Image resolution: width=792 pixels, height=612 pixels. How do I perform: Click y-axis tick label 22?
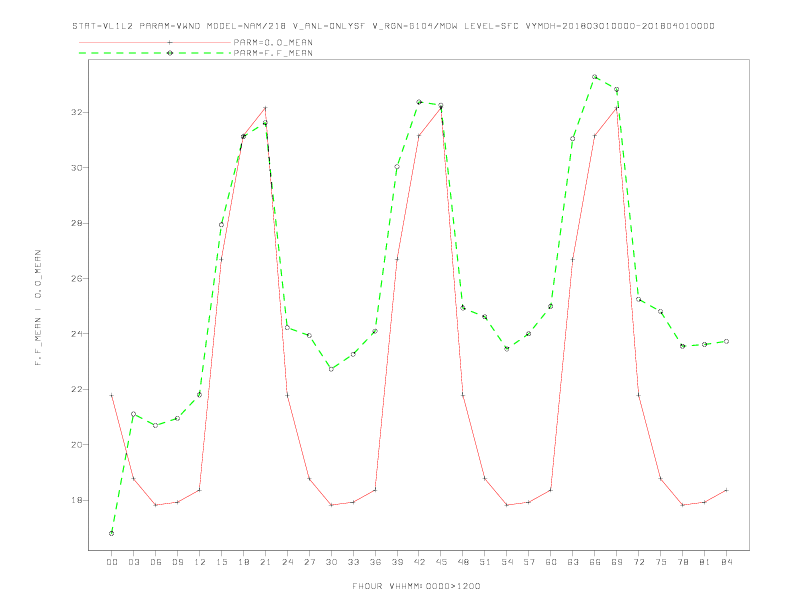(x=77, y=389)
